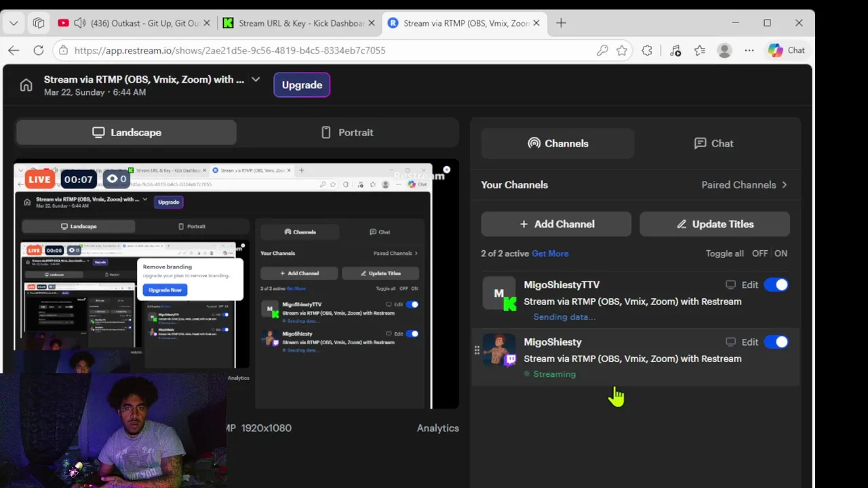Select the Landscape layout tab
Screen dimensions: 868x488
click(x=126, y=132)
